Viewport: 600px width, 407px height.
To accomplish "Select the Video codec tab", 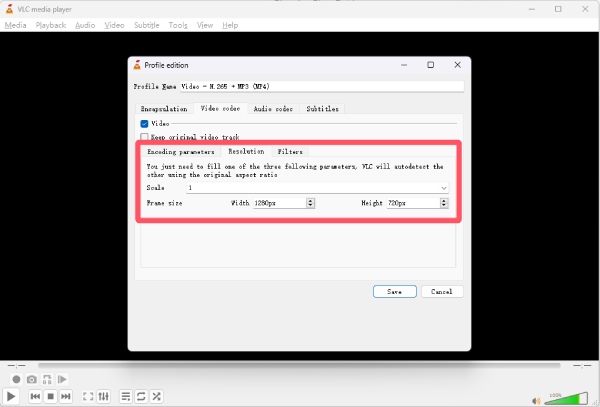I will (220, 109).
